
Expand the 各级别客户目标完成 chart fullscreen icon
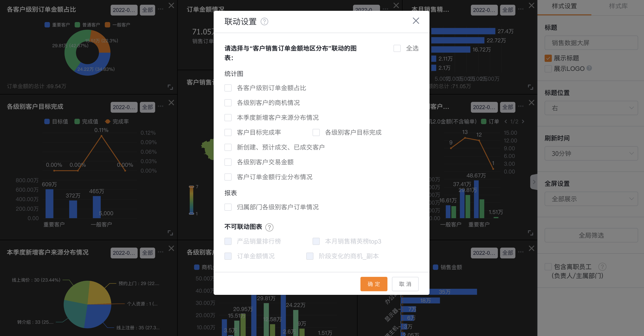pos(170,233)
